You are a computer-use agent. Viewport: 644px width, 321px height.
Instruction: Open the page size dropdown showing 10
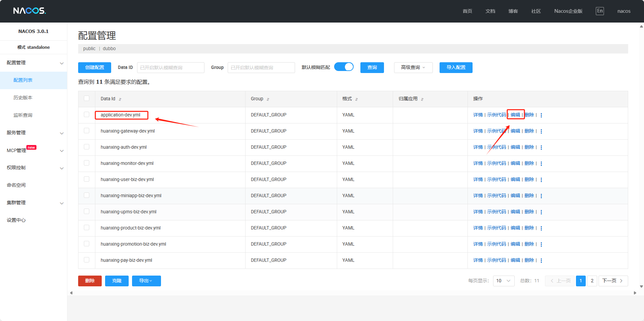(x=503, y=281)
